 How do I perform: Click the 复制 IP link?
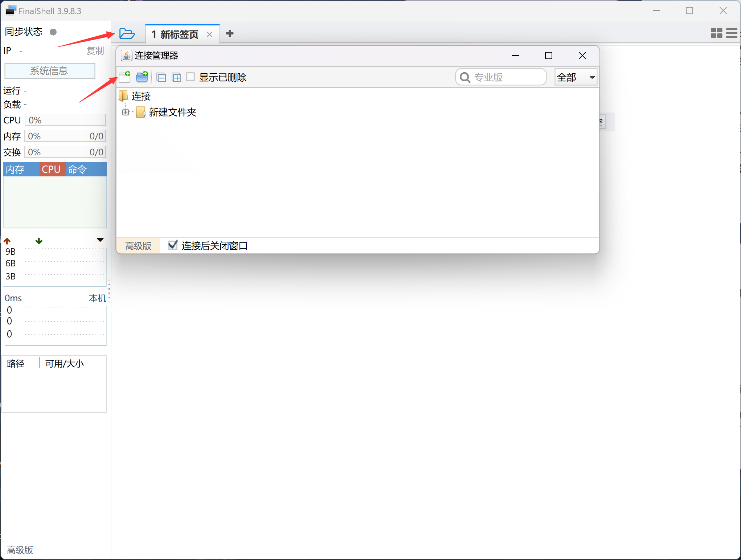click(x=95, y=51)
